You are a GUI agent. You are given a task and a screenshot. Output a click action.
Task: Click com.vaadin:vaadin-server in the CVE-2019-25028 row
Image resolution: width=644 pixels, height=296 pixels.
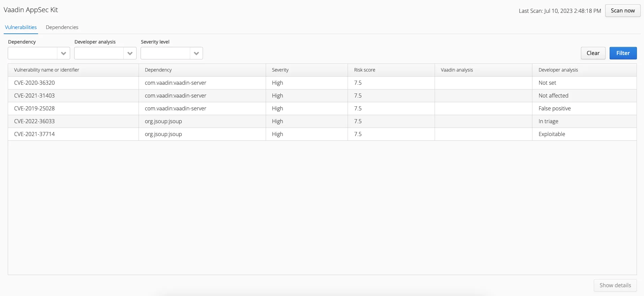pos(175,108)
